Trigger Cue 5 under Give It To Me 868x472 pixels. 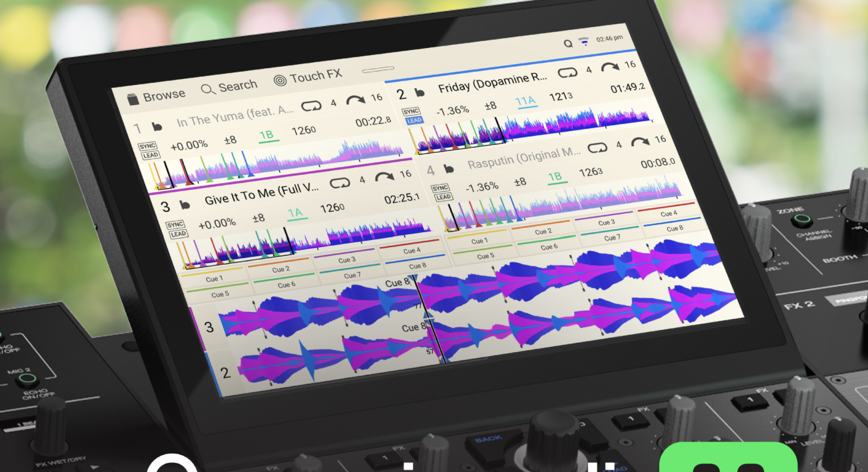pyautogui.click(x=220, y=294)
